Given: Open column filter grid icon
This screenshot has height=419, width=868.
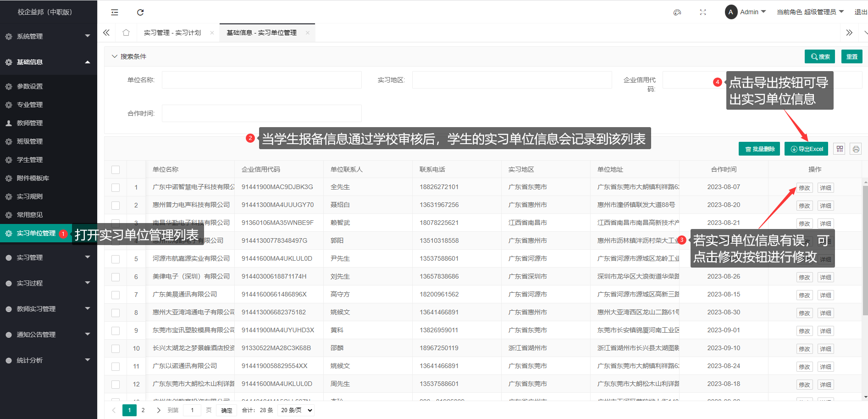Looking at the screenshot, I should tap(839, 149).
